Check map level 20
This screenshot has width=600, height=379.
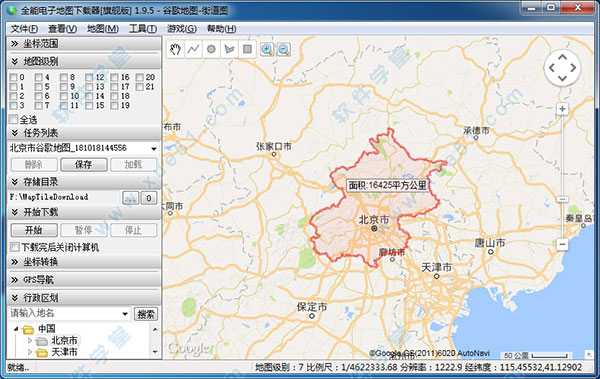tap(139, 77)
